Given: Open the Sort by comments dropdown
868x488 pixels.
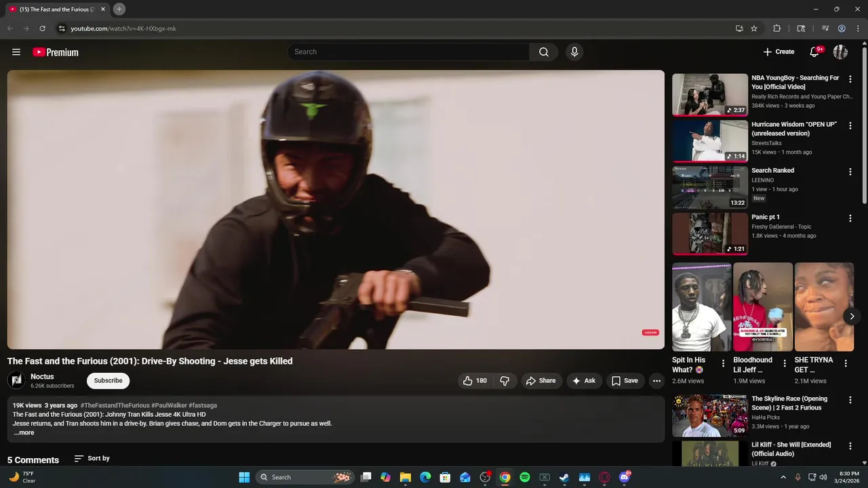Looking at the screenshot, I should pos(92,459).
